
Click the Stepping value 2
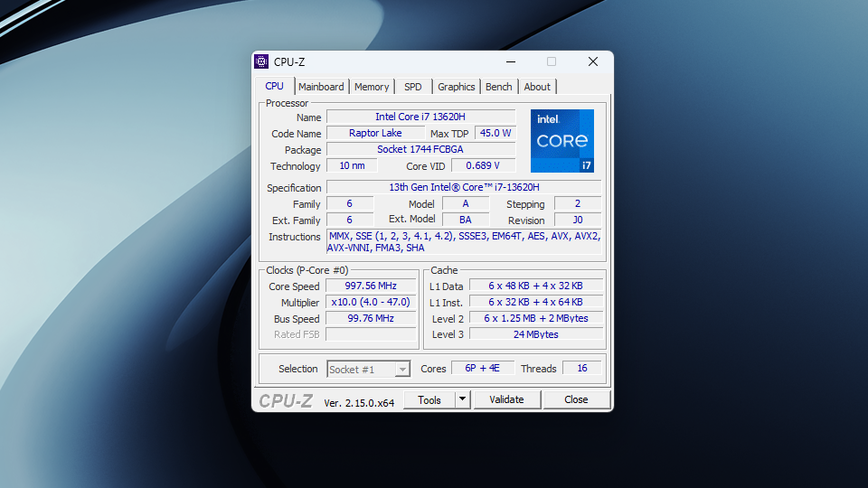pyautogui.click(x=578, y=203)
